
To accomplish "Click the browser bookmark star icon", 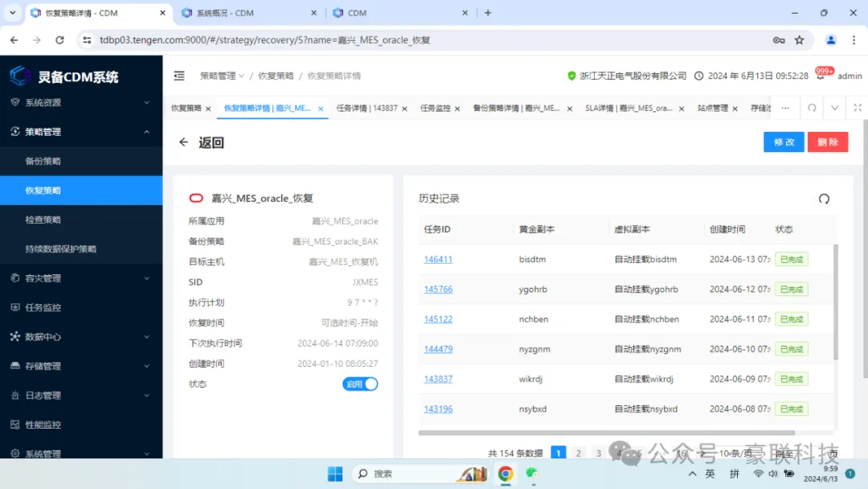I will (x=799, y=39).
